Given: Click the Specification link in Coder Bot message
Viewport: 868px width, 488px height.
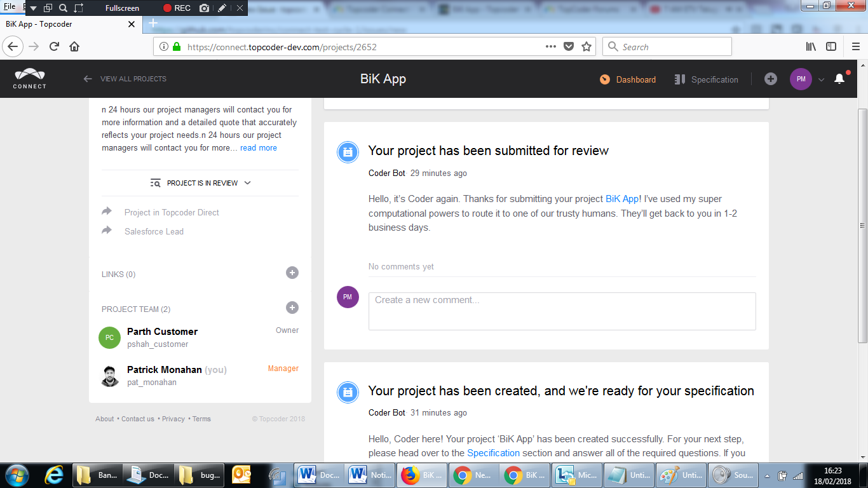Looking at the screenshot, I should coord(493,453).
